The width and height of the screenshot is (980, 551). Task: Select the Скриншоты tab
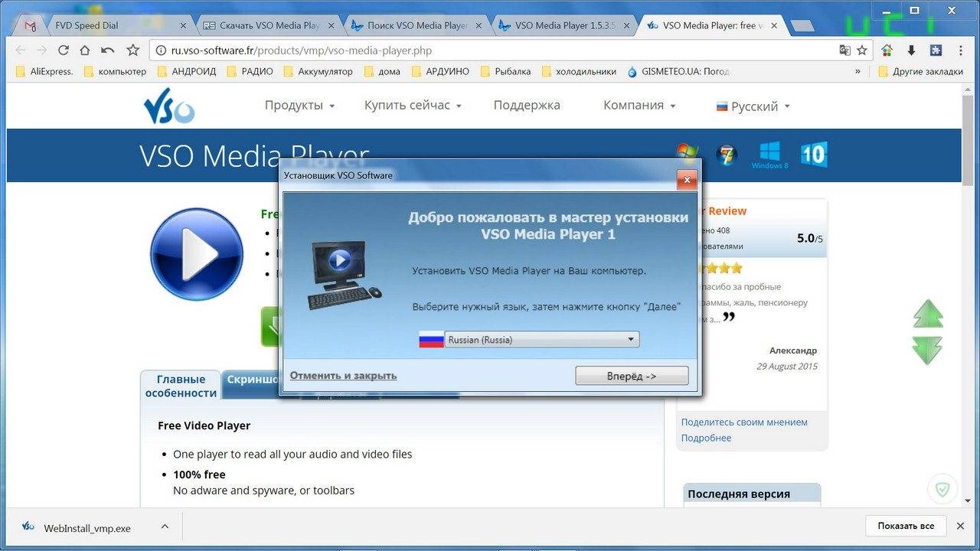[x=252, y=380]
